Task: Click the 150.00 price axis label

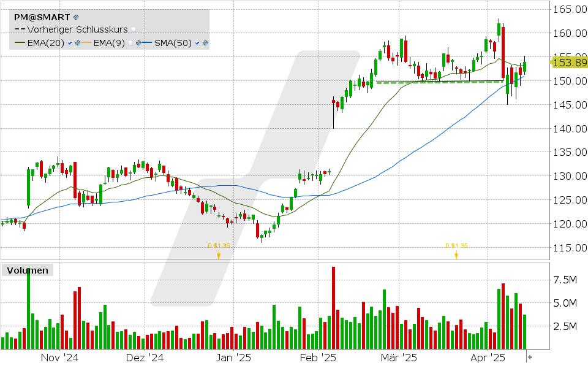Action: point(570,81)
